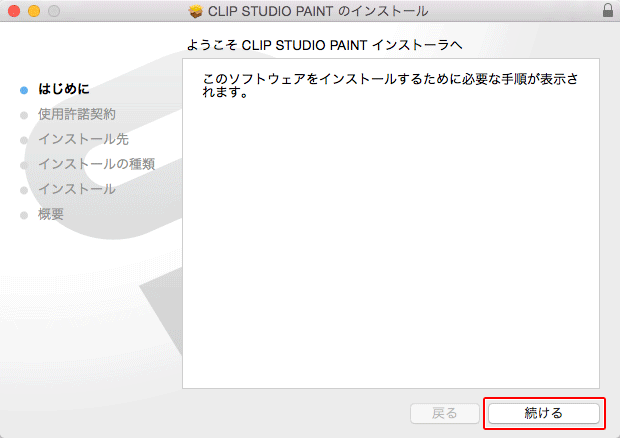The height and width of the screenshot is (438, 620).
Task: Click the grey bullet next to 使用許諾契約
Action: 24,115
